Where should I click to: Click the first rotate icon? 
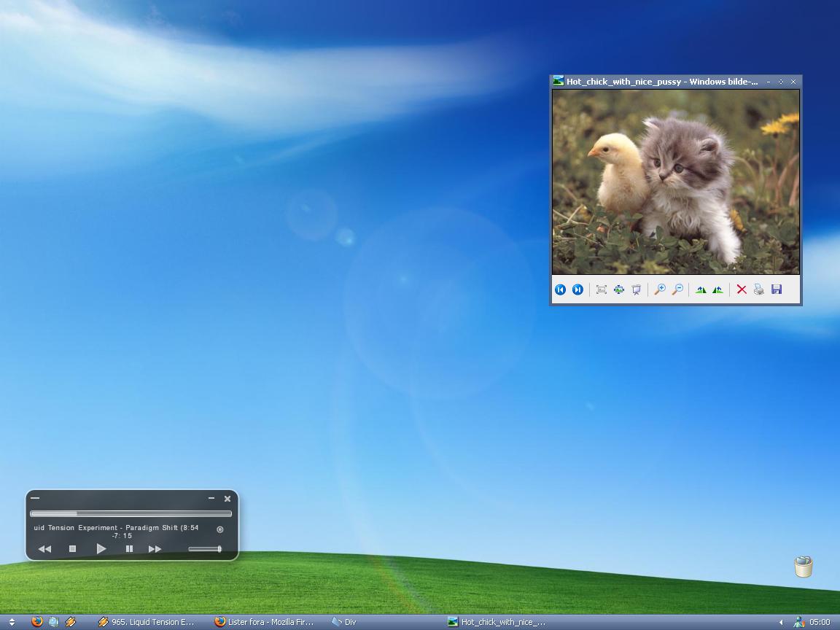[701, 289]
